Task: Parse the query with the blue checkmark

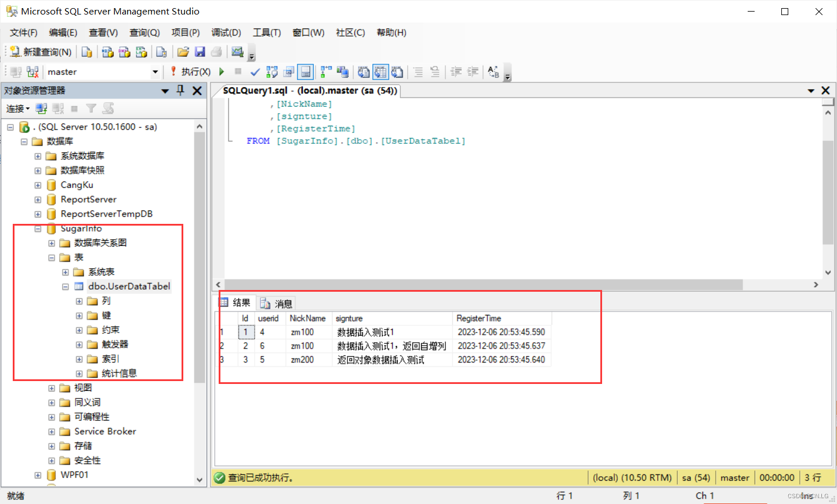Action: click(x=255, y=72)
